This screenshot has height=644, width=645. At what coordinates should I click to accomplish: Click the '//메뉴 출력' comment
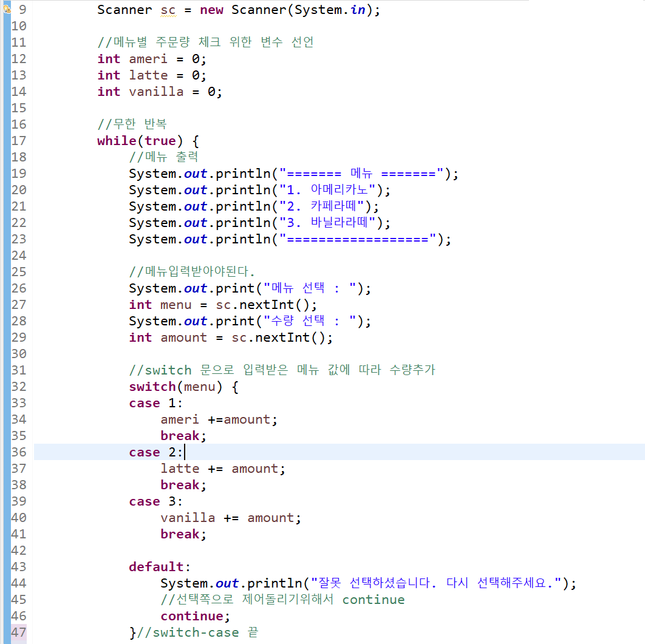[164, 157]
